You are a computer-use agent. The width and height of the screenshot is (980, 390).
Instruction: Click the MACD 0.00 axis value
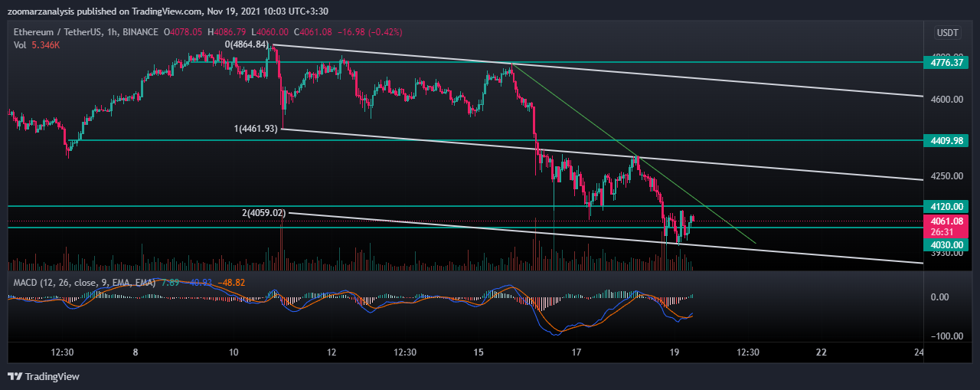pos(942,297)
